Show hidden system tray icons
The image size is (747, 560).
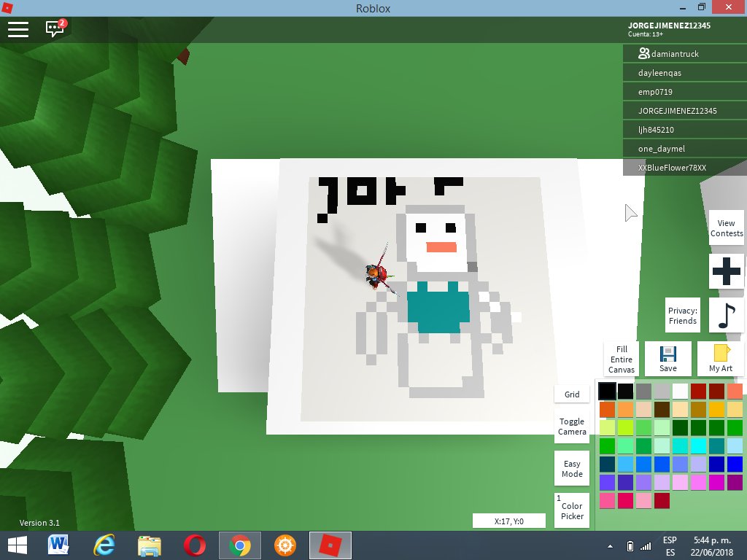(x=611, y=546)
